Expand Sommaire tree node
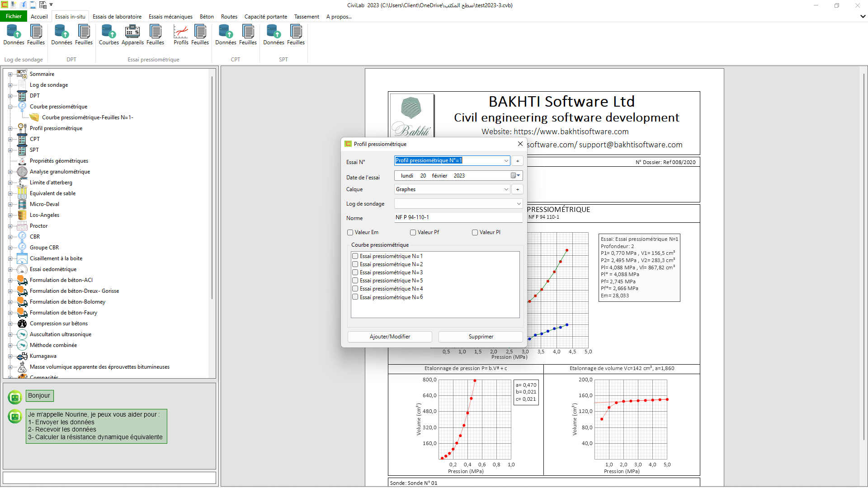Screen dimensions: 868x488 (10, 75)
